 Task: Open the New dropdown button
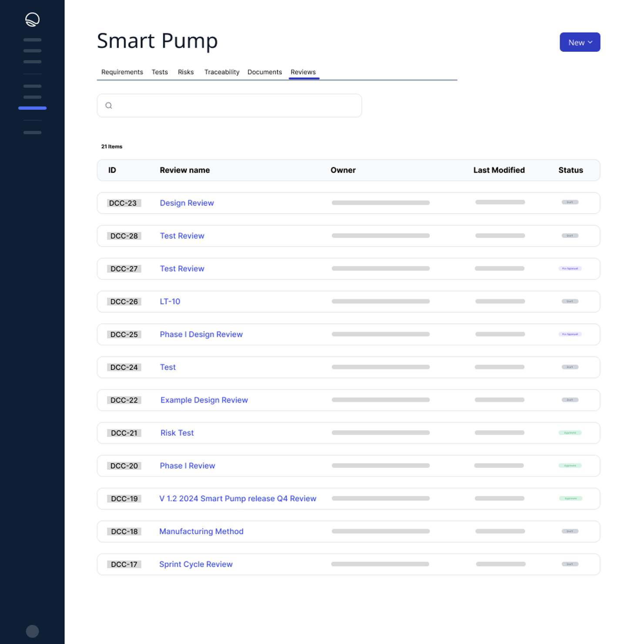580,42
